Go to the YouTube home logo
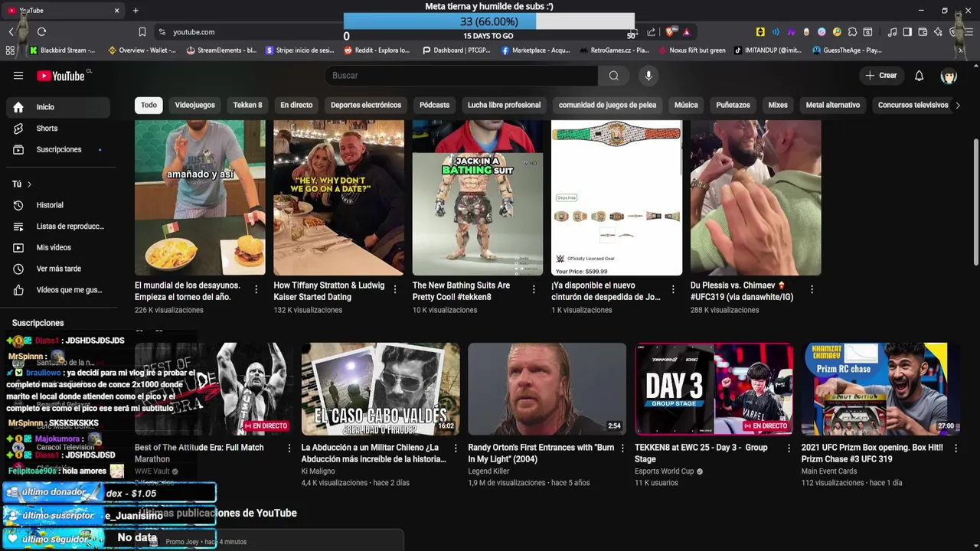This screenshot has width=980, height=551. pos(61,76)
